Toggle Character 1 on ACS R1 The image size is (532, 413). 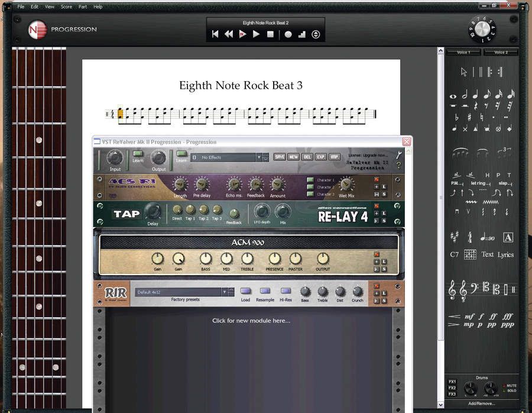coord(310,180)
